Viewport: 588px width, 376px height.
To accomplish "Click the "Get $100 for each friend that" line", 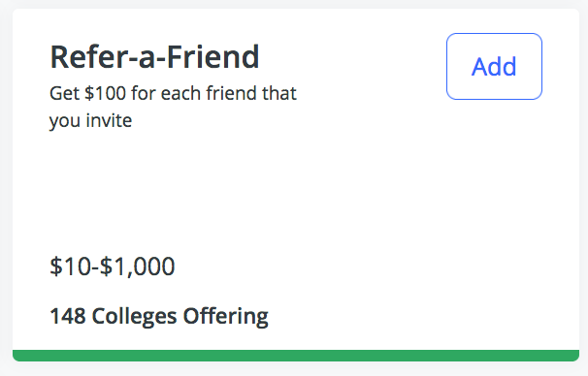I will (173, 93).
